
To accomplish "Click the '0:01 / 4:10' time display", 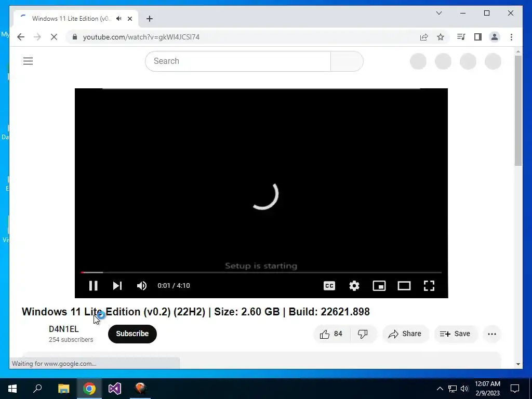I will 174,286.
